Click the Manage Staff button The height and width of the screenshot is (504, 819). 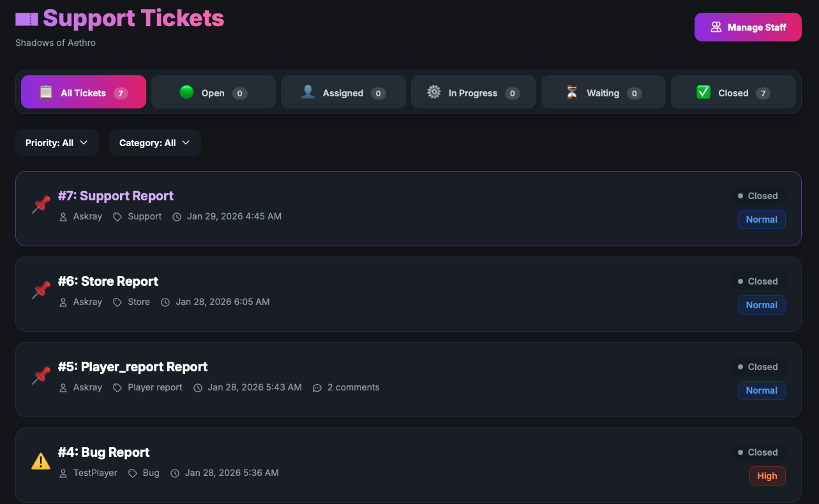(748, 27)
